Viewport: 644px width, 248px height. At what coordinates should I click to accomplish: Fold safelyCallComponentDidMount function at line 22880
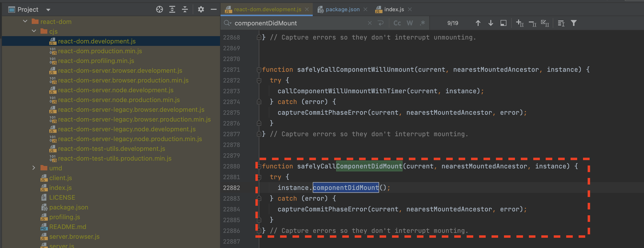pyautogui.click(x=259, y=166)
